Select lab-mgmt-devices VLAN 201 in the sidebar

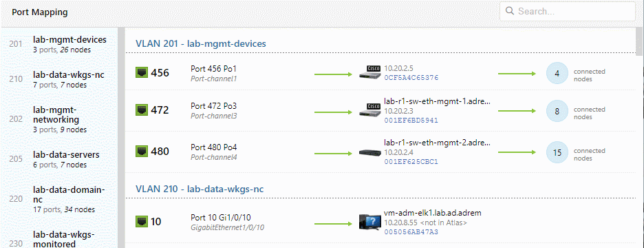pos(60,44)
